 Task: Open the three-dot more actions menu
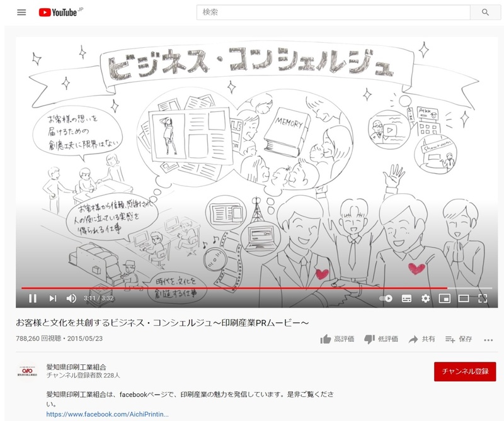(488, 340)
